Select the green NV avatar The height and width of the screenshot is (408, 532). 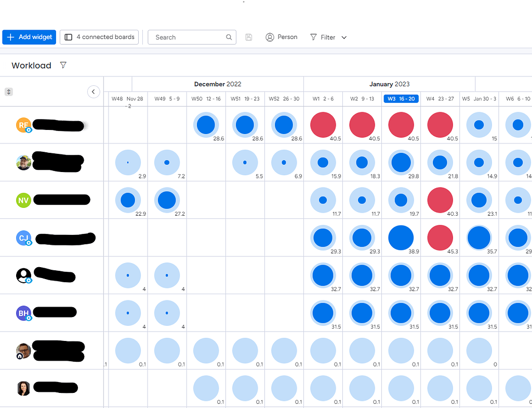point(23,200)
